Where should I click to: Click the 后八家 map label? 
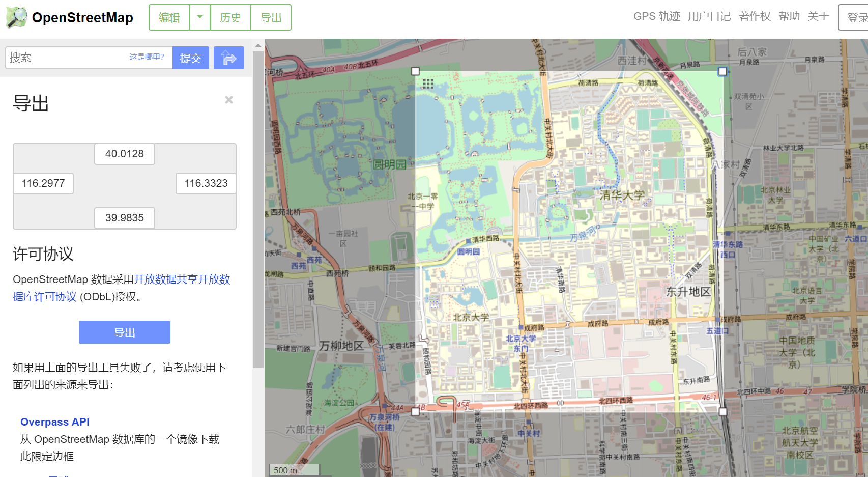click(x=752, y=52)
